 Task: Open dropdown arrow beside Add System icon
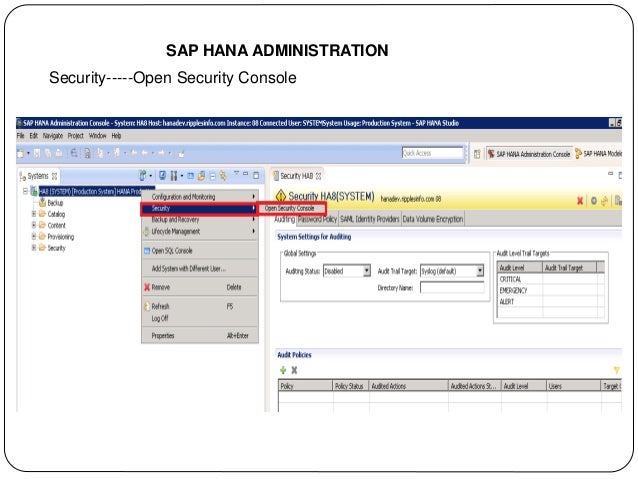(x=150, y=176)
